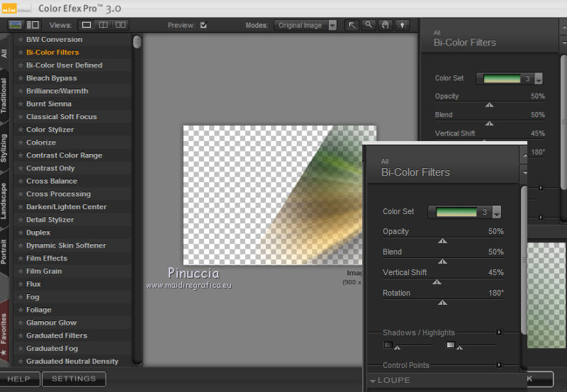Click the Highlights slider handle
The image size is (567, 392).
[x=459, y=347]
